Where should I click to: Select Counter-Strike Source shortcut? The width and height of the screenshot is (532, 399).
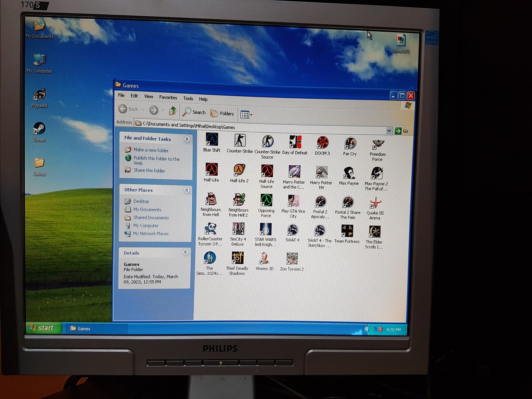267,142
